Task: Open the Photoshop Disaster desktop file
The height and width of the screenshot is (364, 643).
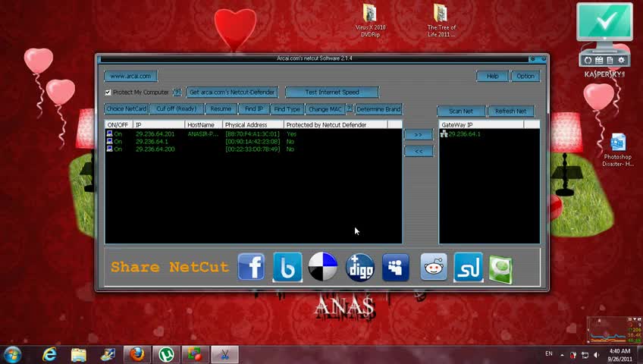Action: pyautogui.click(x=618, y=150)
